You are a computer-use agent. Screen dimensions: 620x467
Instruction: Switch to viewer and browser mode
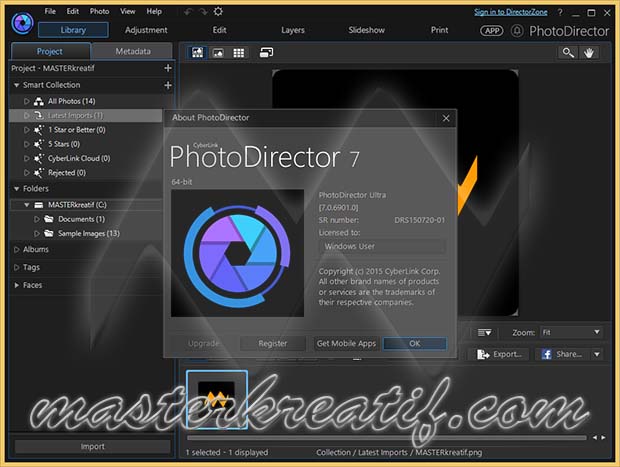click(197, 53)
